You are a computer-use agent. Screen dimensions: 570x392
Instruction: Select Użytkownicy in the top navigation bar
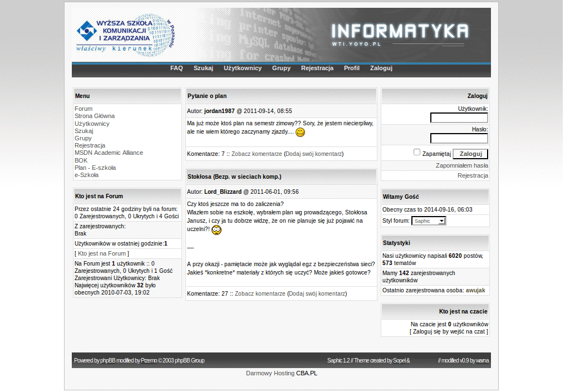click(x=243, y=68)
